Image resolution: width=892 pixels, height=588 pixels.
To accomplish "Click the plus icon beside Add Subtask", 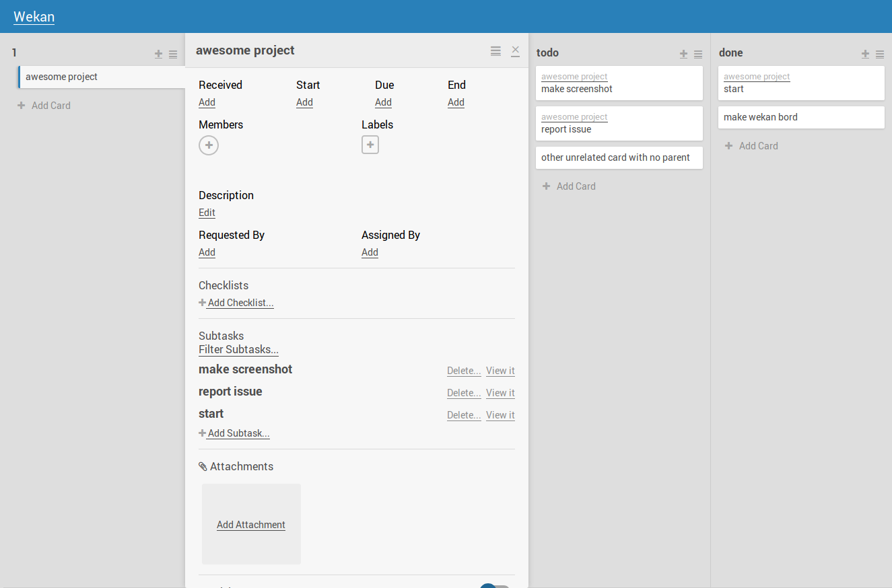I will pos(201,433).
